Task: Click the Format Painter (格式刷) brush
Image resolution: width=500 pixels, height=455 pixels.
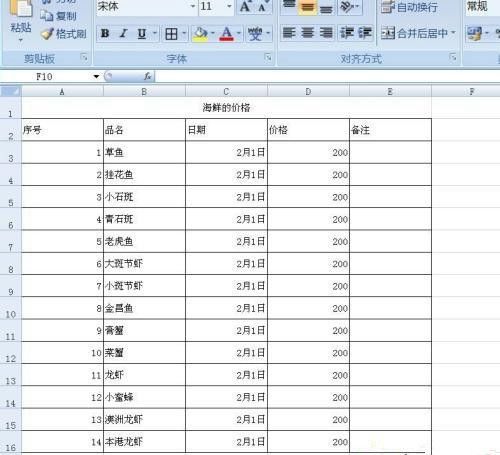Action: 64,34
